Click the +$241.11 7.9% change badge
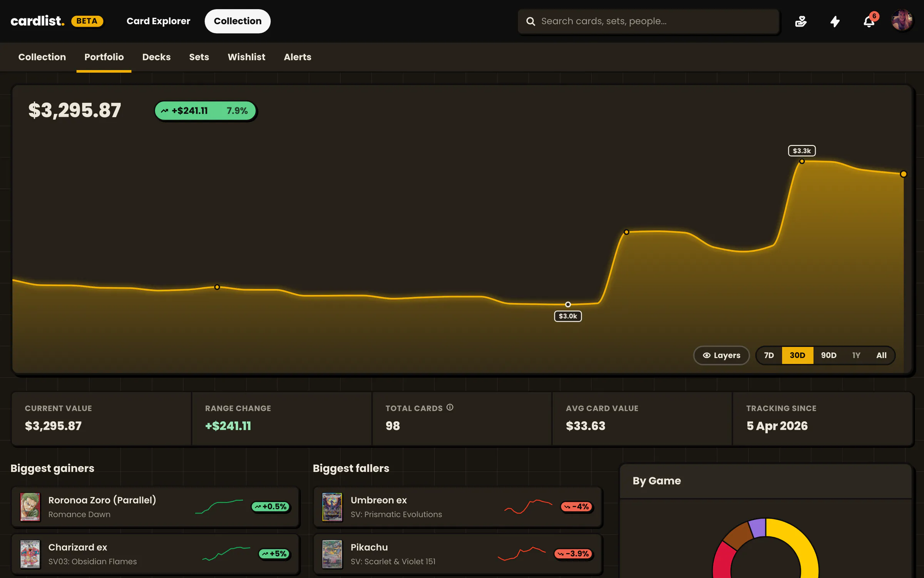The height and width of the screenshot is (578, 924). click(x=206, y=111)
